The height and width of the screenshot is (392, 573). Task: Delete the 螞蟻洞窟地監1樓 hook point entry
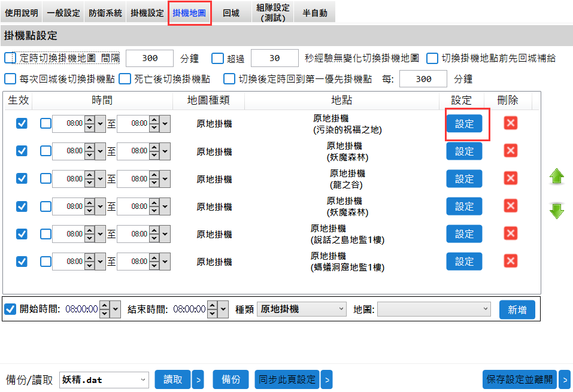[x=510, y=262]
